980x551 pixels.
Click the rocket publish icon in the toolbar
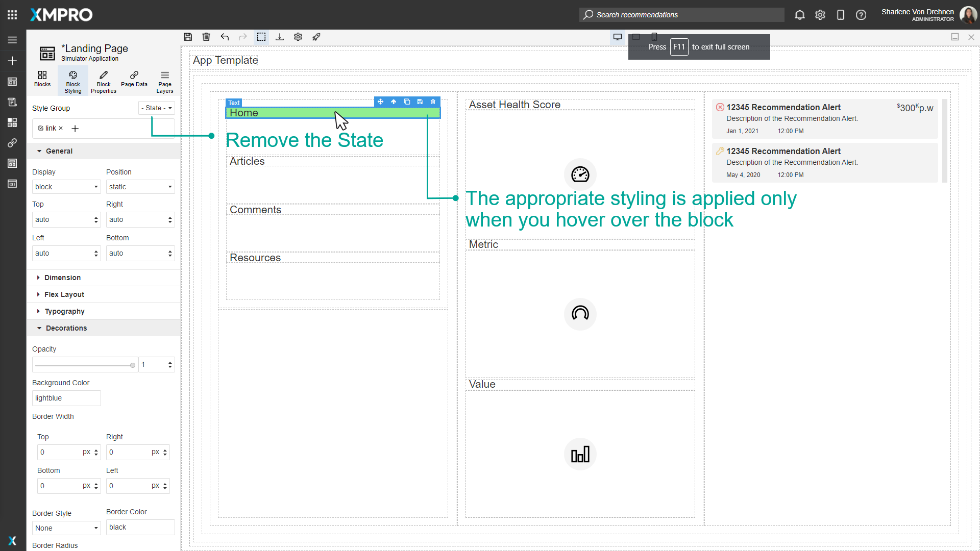[x=316, y=37]
